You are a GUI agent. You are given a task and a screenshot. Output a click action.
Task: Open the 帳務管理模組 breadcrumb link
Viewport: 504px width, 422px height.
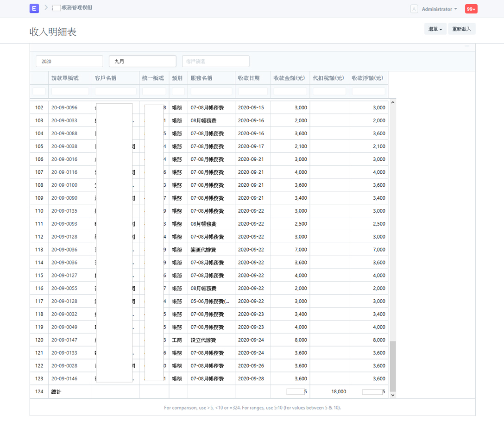point(76,8)
